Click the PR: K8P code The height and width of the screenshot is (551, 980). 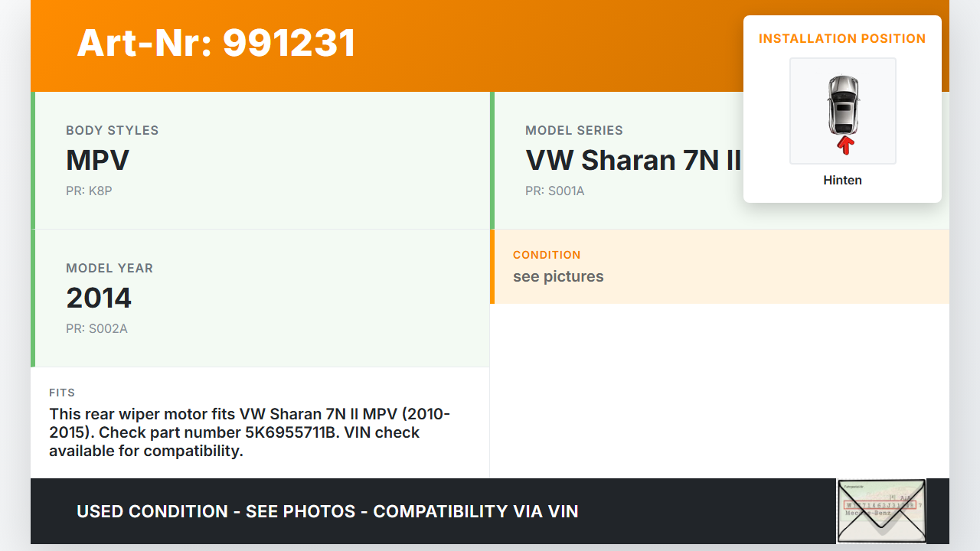pyautogui.click(x=89, y=191)
